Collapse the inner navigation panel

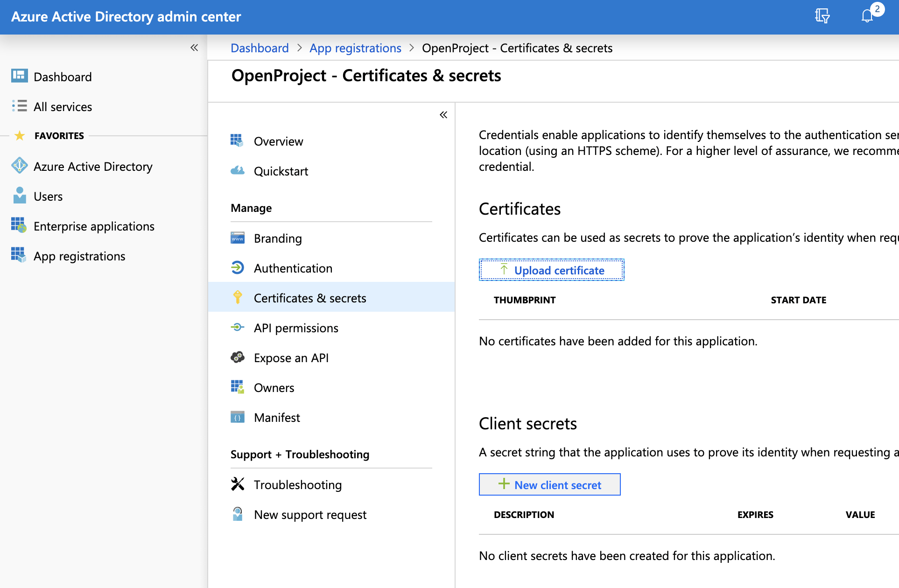click(x=443, y=115)
